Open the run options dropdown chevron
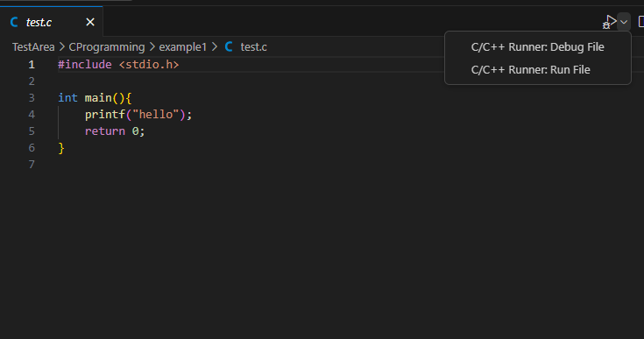This screenshot has width=644, height=339. point(624,22)
